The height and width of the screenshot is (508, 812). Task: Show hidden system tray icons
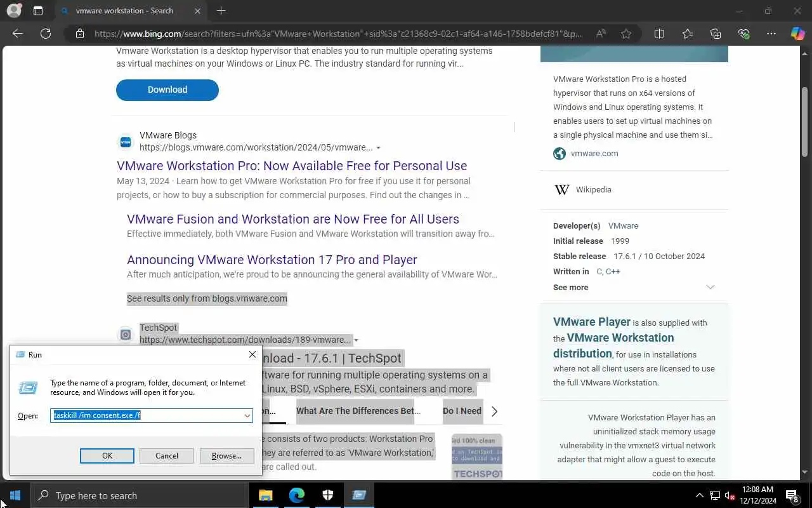point(699,495)
